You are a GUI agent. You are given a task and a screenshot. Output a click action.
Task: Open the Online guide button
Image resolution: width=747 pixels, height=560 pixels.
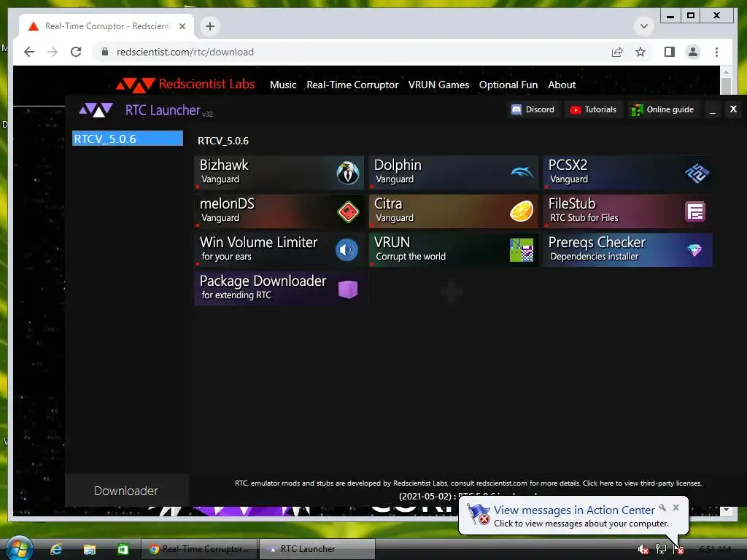tap(662, 109)
